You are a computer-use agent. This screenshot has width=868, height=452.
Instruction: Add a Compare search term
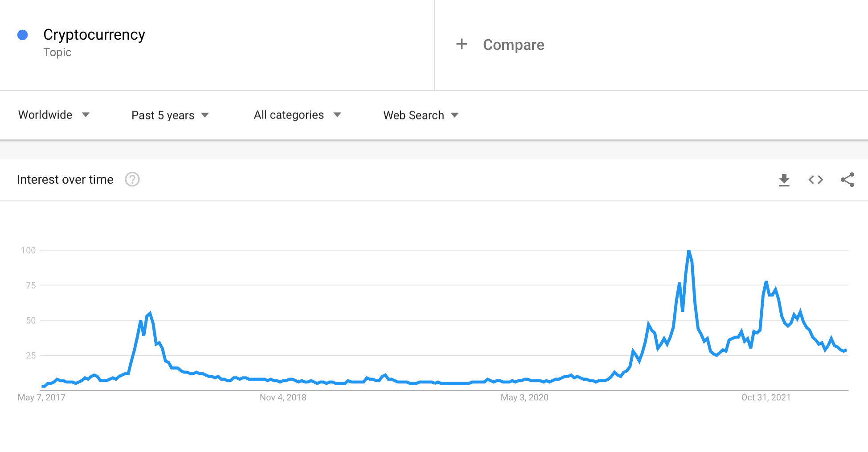[513, 45]
